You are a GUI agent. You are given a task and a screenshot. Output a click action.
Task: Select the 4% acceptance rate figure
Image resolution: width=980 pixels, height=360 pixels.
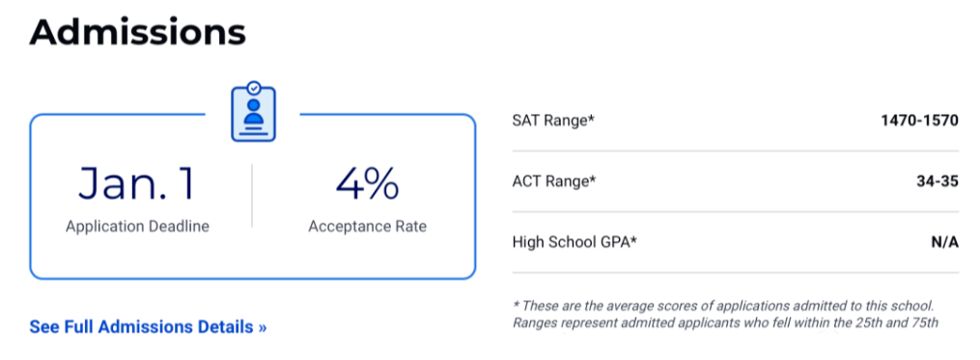click(367, 183)
